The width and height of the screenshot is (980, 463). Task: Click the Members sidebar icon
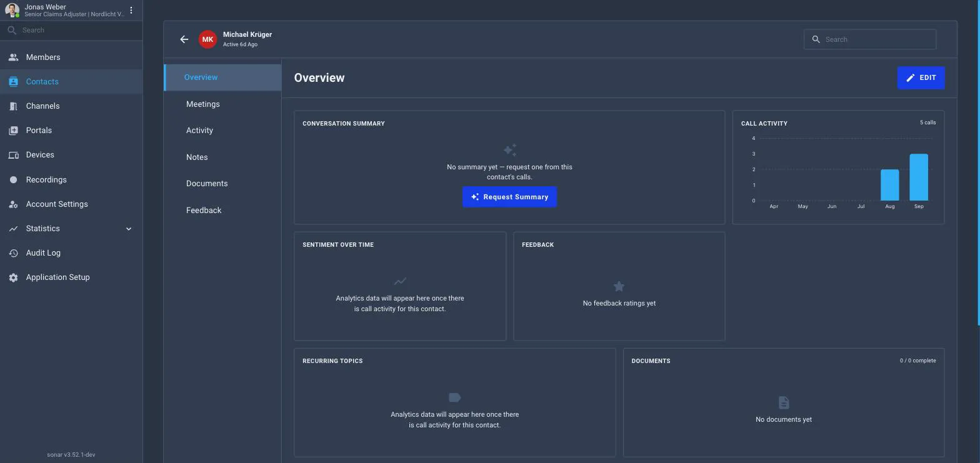click(x=13, y=57)
